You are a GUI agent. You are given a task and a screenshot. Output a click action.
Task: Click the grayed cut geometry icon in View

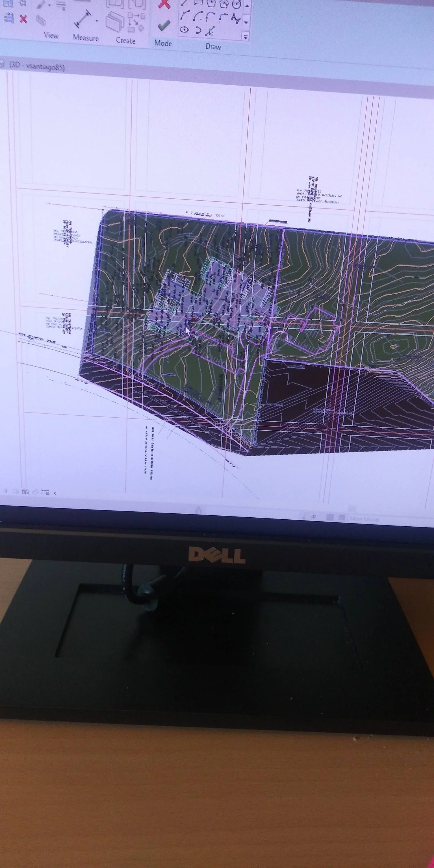(x=41, y=20)
